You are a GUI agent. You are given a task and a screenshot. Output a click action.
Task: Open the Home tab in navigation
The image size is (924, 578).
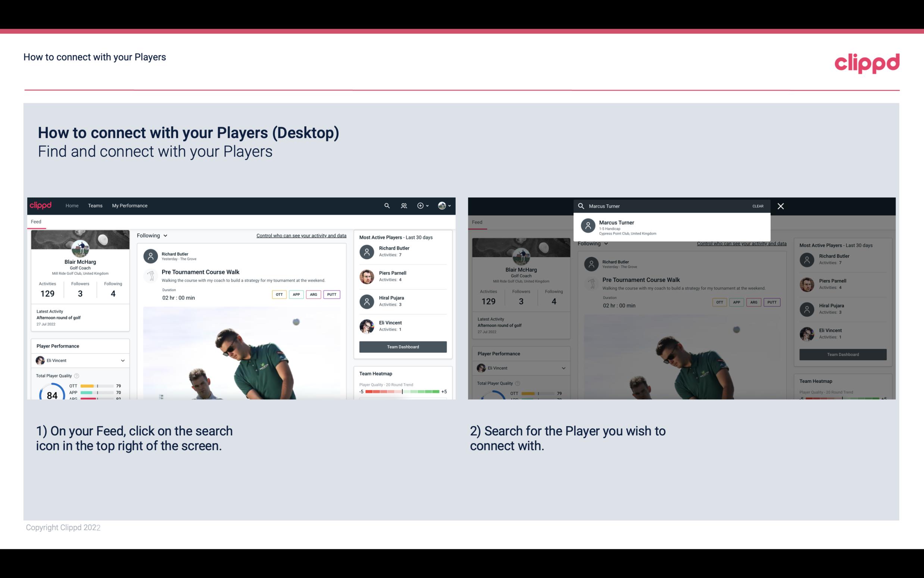click(x=71, y=205)
